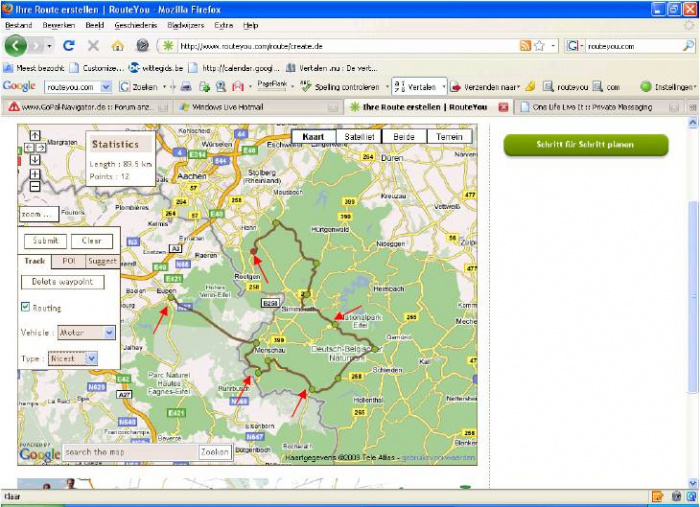
Task: Click the highlighter marker icon in Google toolbar
Action: point(530,87)
